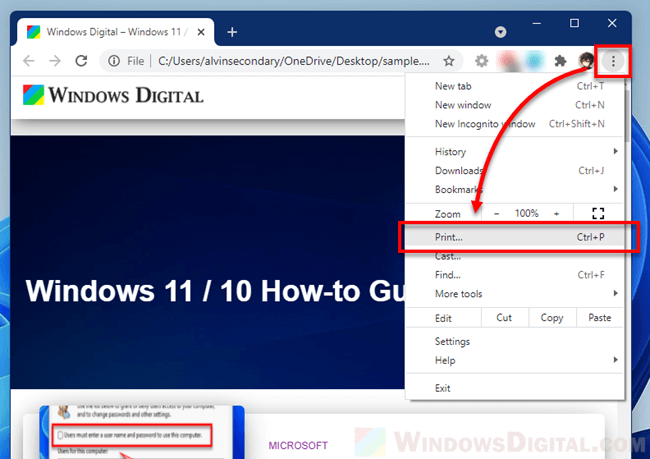
Task: Decrease zoom with the minus button
Action: click(x=497, y=214)
